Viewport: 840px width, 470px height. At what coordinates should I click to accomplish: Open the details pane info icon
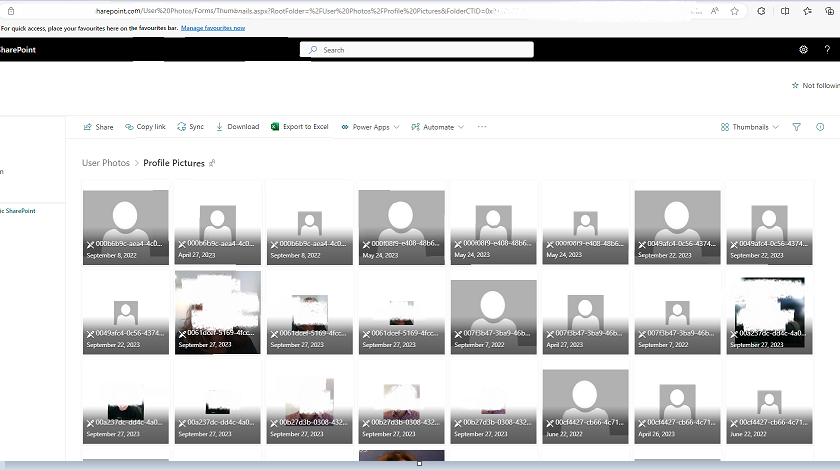[820, 127]
